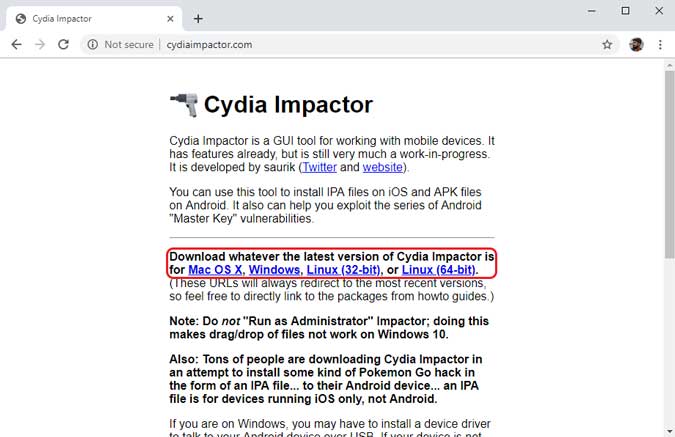Bookmark this page with star icon
675x437 pixels.
pyautogui.click(x=607, y=45)
